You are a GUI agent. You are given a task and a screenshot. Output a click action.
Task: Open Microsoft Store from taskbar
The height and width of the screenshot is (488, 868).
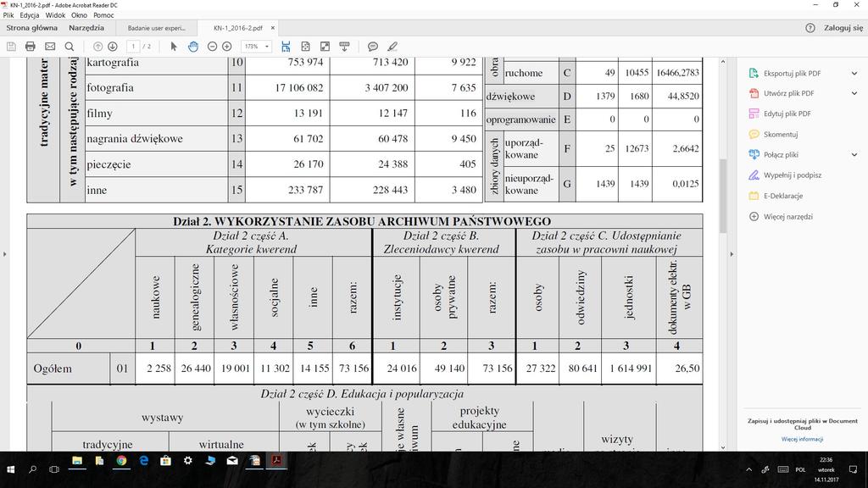(x=165, y=460)
